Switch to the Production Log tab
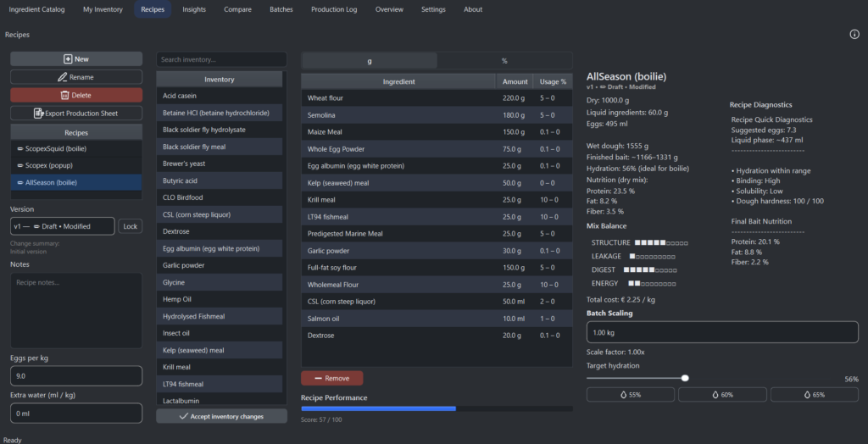This screenshot has width=868, height=444. (x=334, y=9)
